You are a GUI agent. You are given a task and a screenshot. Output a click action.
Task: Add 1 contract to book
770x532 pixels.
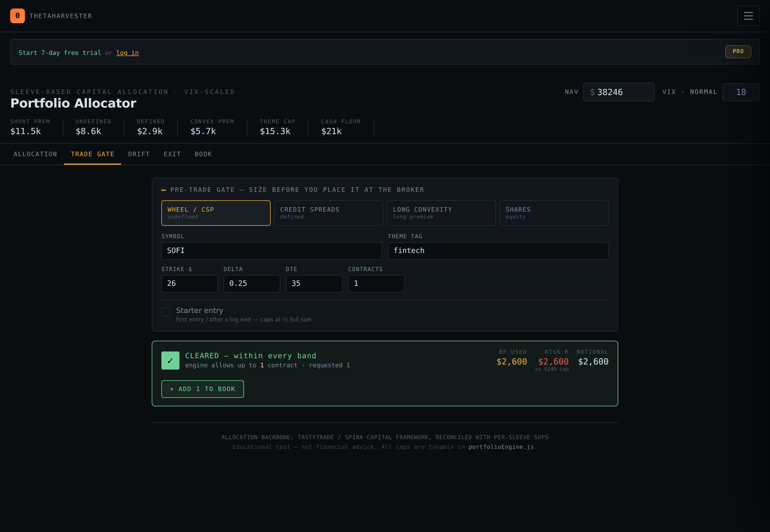coord(202,389)
